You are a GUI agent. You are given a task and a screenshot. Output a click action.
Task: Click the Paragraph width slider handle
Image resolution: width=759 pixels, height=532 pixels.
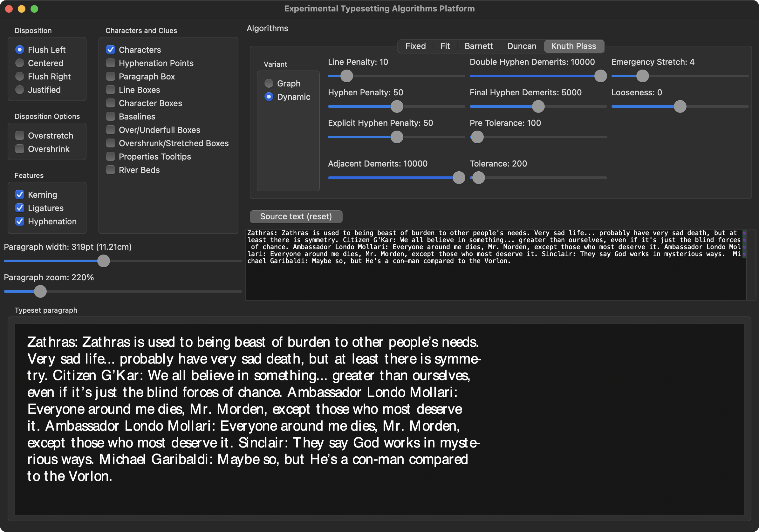(x=104, y=261)
